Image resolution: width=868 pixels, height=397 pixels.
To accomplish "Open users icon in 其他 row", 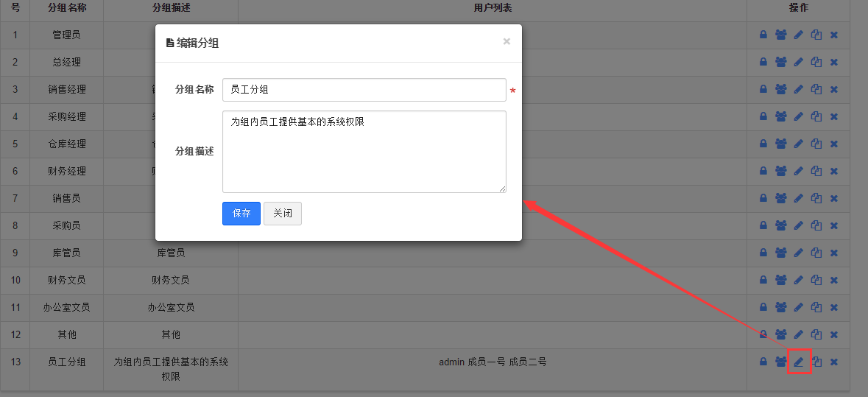I will point(780,334).
